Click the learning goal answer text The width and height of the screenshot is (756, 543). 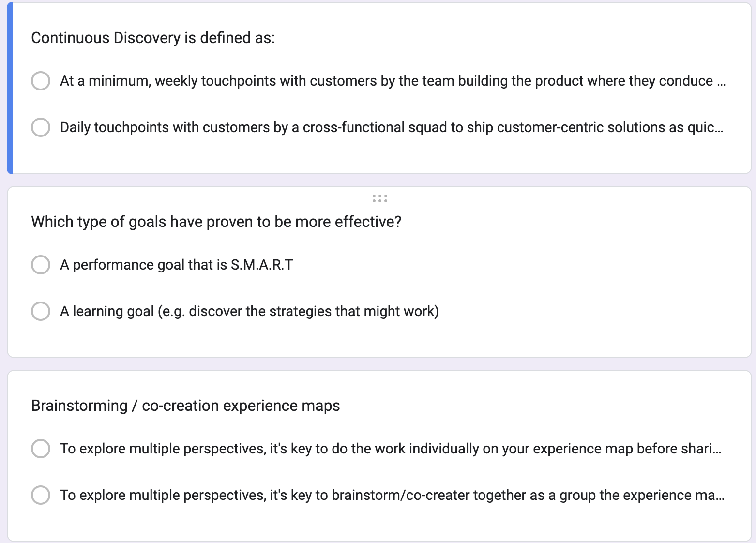250,311
